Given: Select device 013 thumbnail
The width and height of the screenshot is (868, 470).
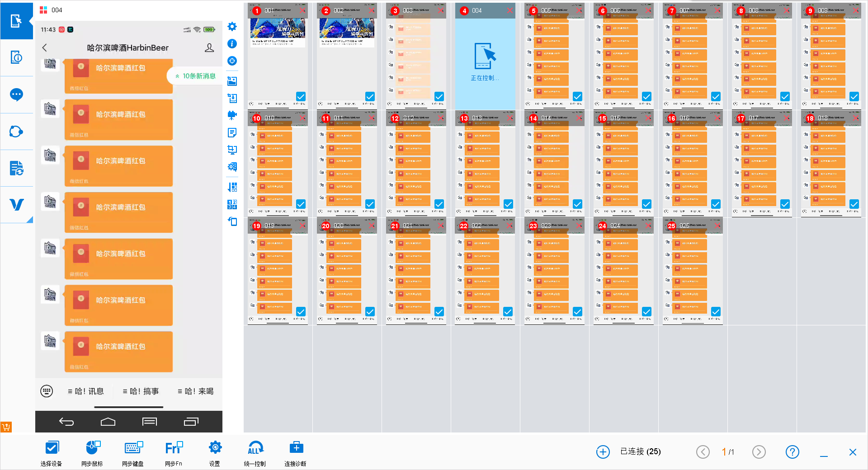Looking at the screenshot, I should (x=485, y=164).
